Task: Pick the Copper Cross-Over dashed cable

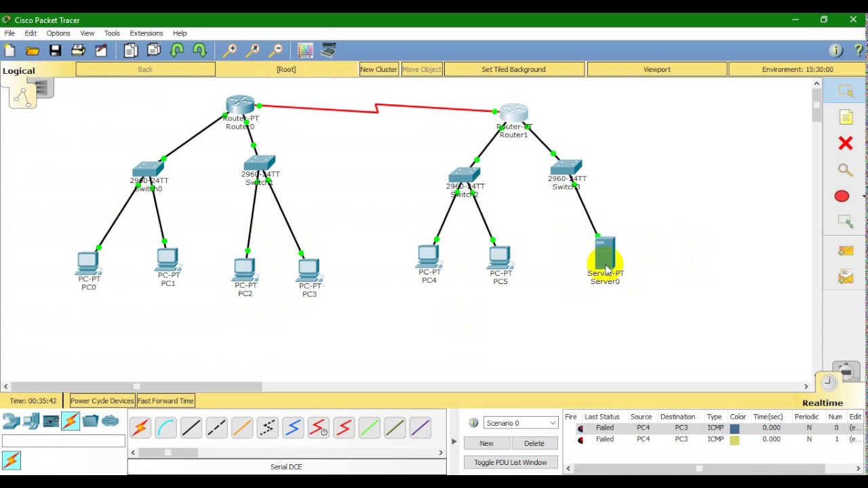Action: click(216, 428)
